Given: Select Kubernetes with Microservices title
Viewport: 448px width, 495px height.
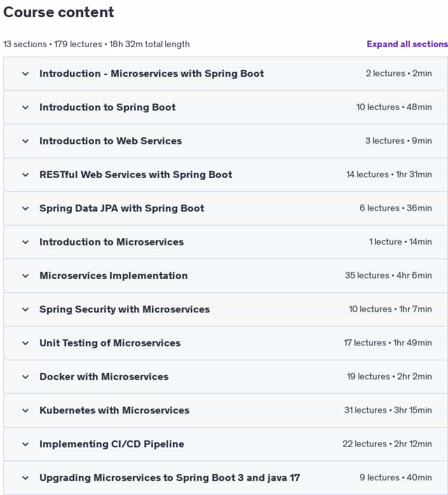Looking at the screenshot, I should (x=114, y=410).
